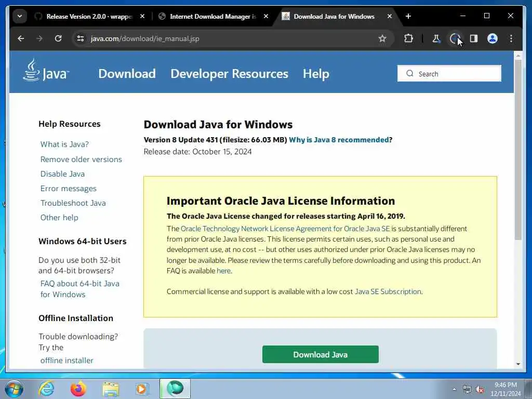
Task: Open FAQ about 64-bit Java link
Action: point(79,289)
